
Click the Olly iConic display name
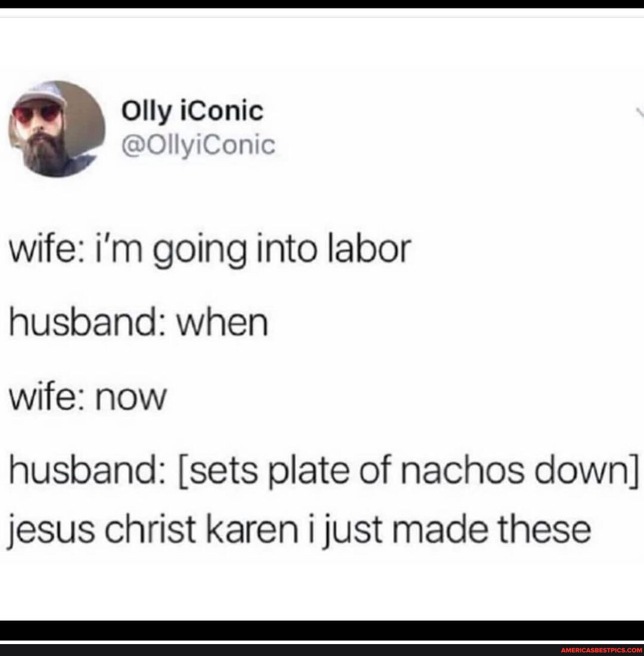pyautogui.click(x=193, y=112)
